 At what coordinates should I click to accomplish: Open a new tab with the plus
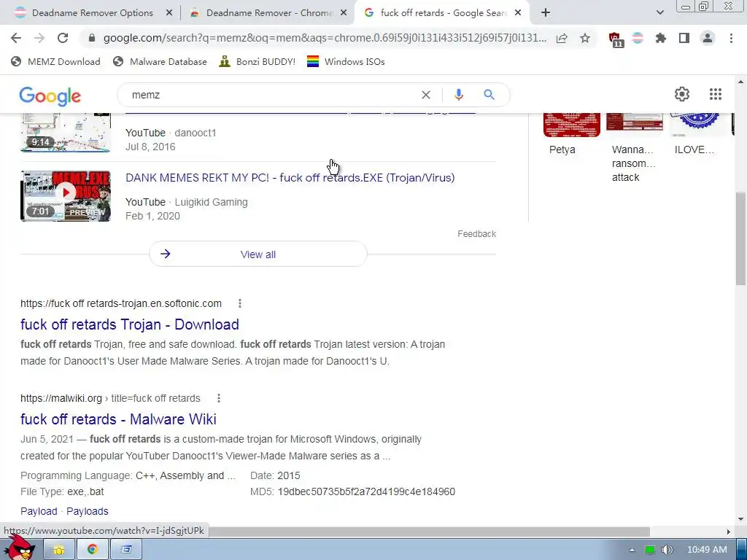(x=546, y=13)
